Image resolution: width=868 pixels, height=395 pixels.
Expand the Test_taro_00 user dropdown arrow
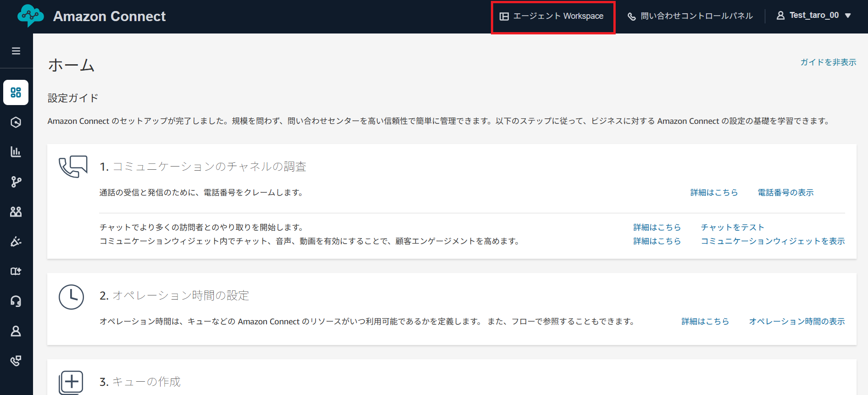[848, 16]
